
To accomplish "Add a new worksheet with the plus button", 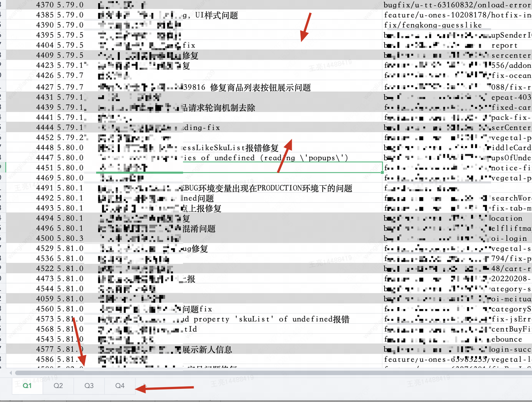I will (x=145, y=385).
